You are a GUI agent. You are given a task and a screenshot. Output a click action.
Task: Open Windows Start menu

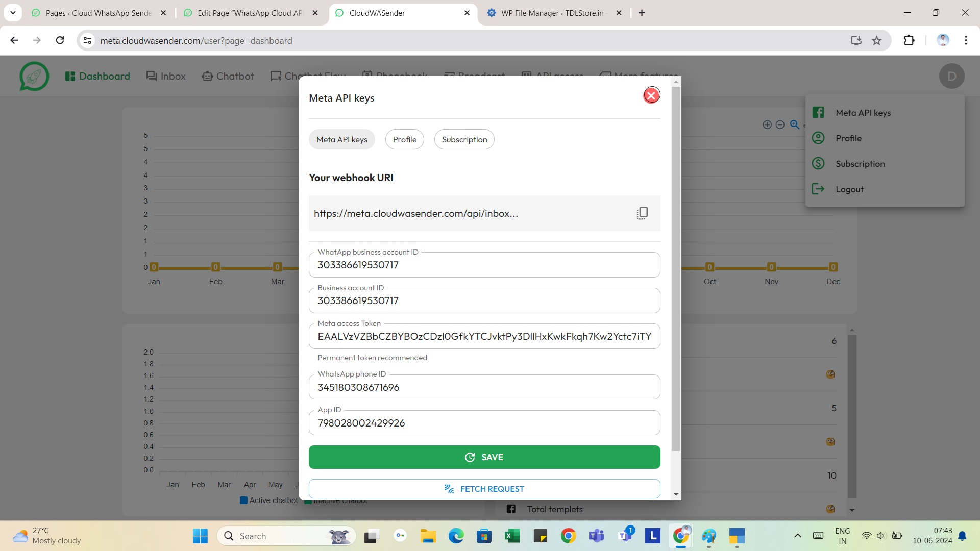click(200, 536)
